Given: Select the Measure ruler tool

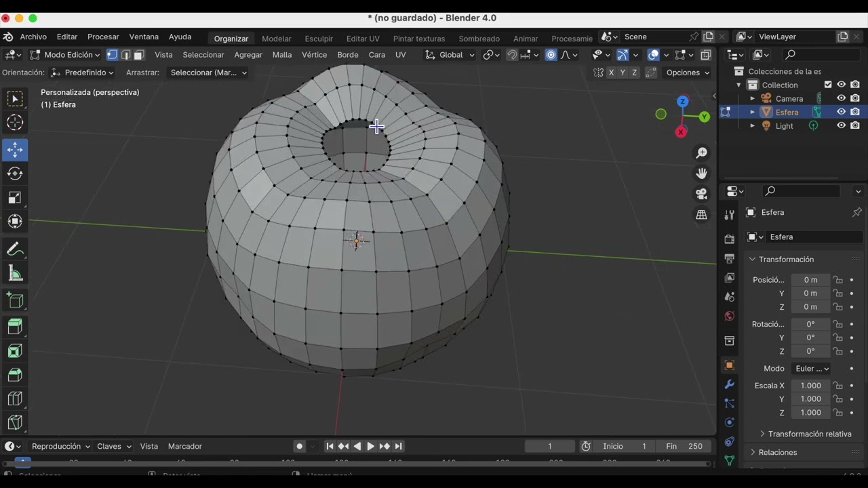Looking at the screenshot, I should point(15,274).
